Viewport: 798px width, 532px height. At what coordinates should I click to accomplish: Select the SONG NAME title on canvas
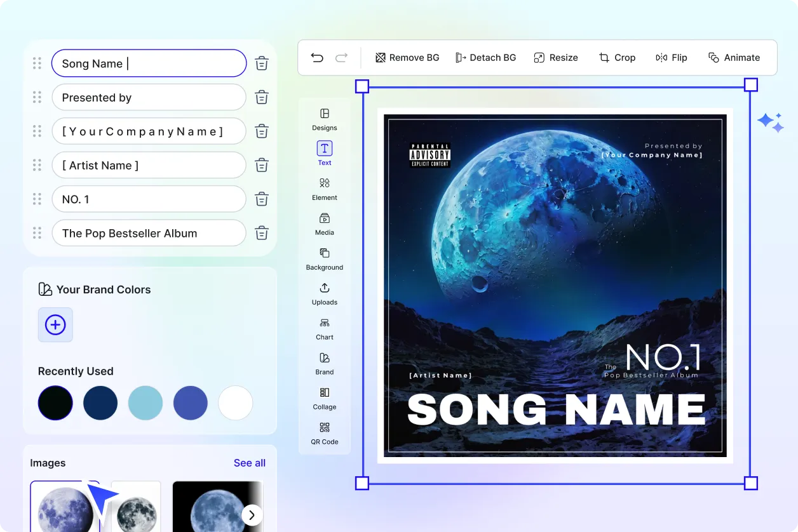[x=556, y=409]
